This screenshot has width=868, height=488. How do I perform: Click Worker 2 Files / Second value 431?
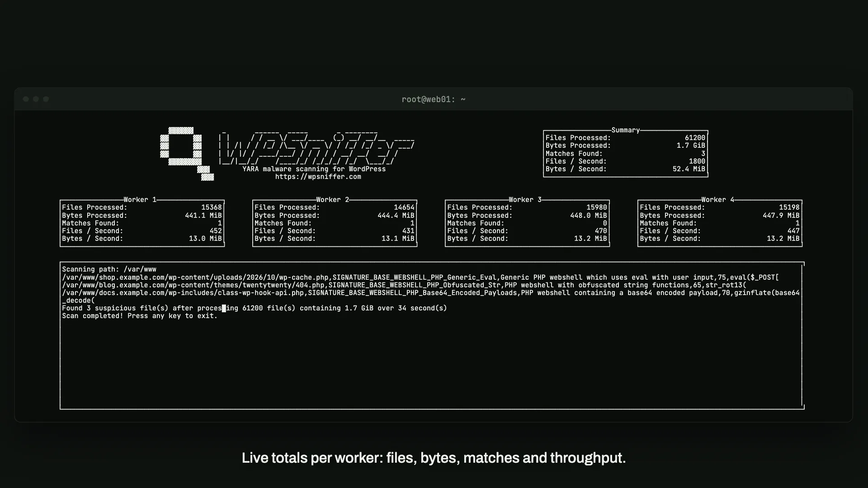click(x=408, y=231)
